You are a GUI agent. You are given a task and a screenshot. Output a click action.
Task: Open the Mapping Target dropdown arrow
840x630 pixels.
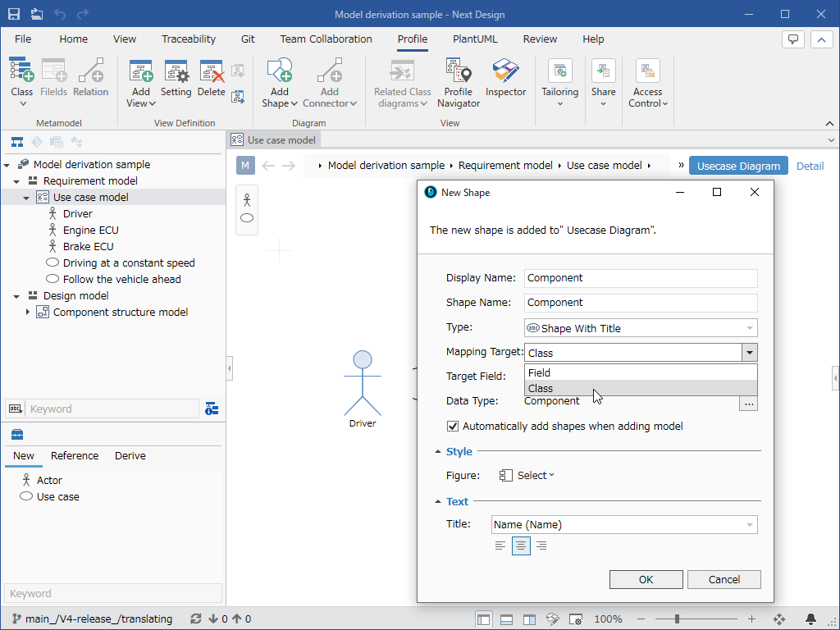coord(750,353)
